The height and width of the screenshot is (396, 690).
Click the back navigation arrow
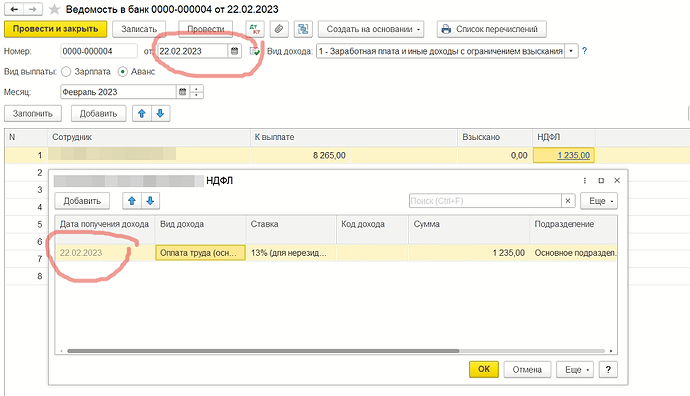pos(14,9)
